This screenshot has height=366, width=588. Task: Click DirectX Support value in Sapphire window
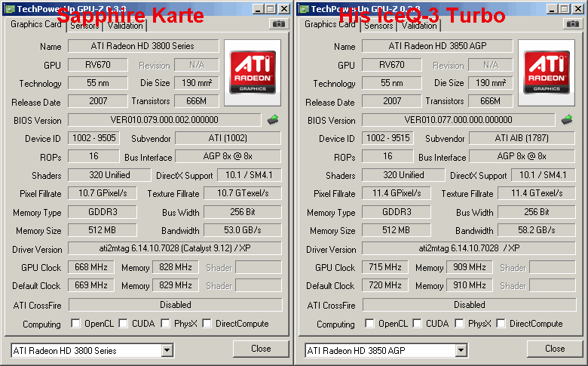click(x=249, y=175)
